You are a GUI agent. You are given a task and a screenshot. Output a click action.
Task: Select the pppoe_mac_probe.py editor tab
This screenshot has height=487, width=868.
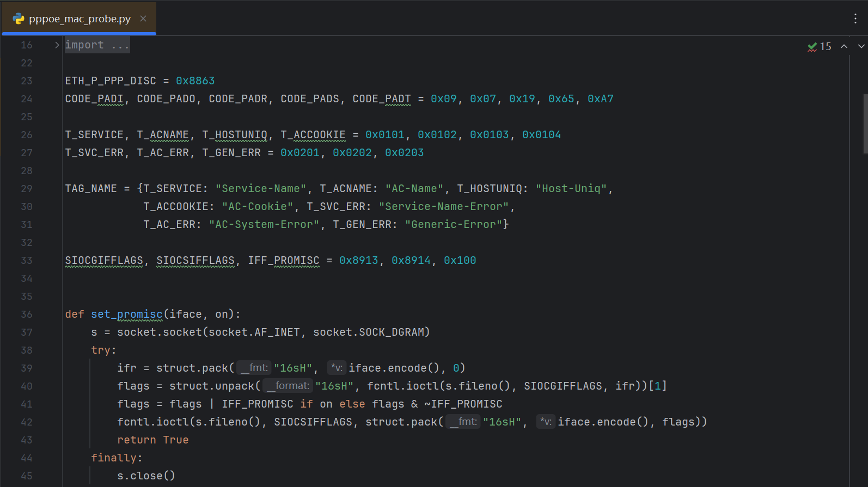79,19
